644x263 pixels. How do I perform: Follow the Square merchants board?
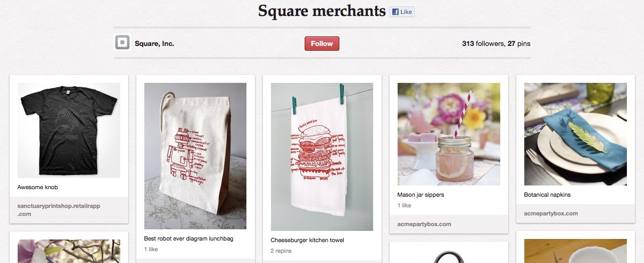322,44
